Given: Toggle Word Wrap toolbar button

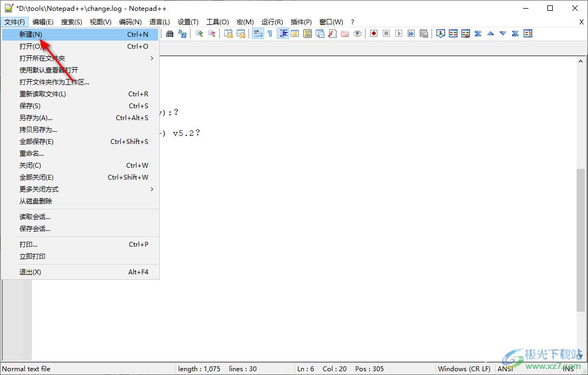Looking at the screenshot, I should pyautogui.click(x=258, y=34).
